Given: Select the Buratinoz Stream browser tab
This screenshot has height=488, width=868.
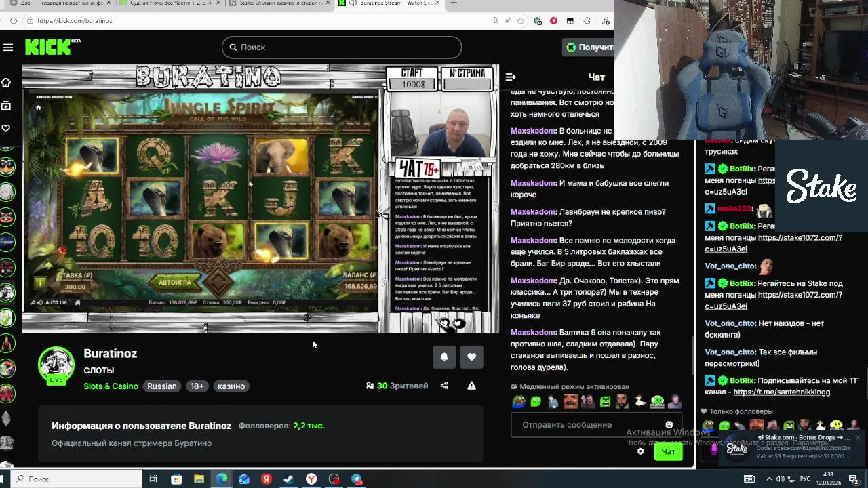Looking at the screenshot, I should pyautogui.click(x=391, y=3).
